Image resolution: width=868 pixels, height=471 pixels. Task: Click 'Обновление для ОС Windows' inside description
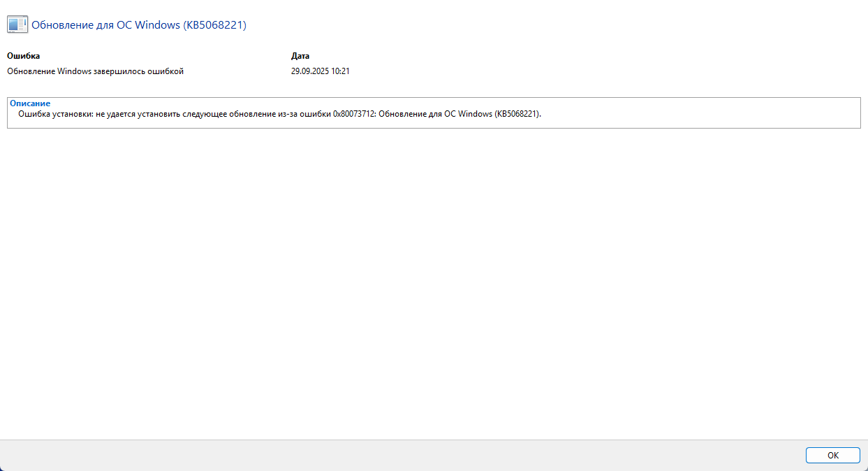(434, 114)
